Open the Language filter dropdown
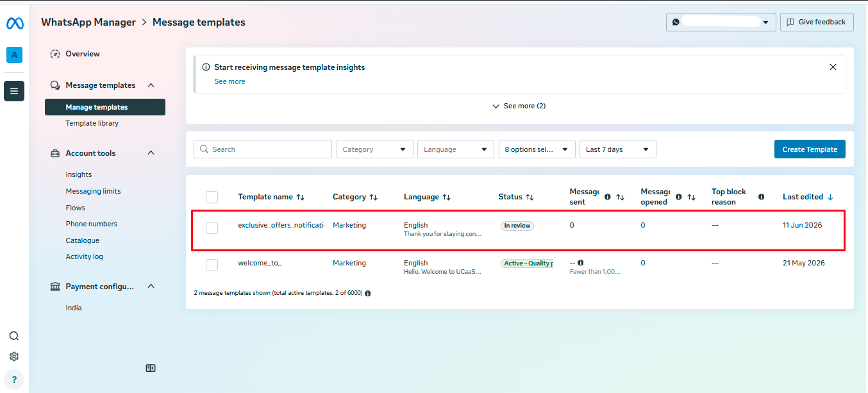 click(x=456, y=149)
